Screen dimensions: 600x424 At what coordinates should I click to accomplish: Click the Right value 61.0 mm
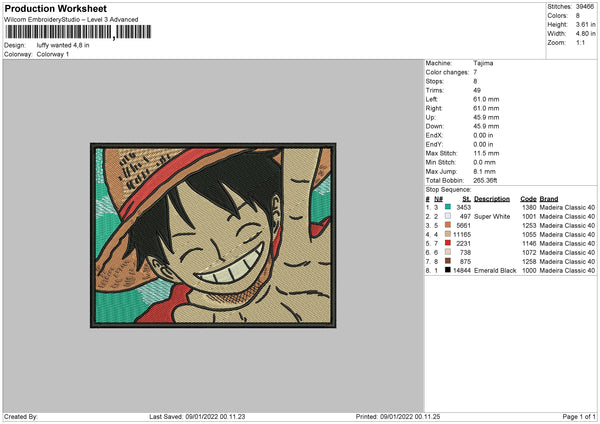coord(486,108)
